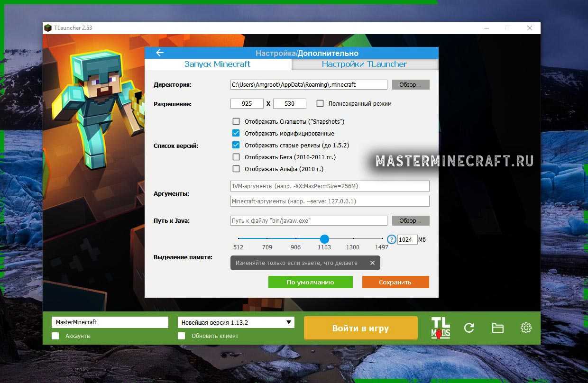Click the refresh icon in bottom bar
This screenshot has height=383, width=588.
[x=469, y=328]
